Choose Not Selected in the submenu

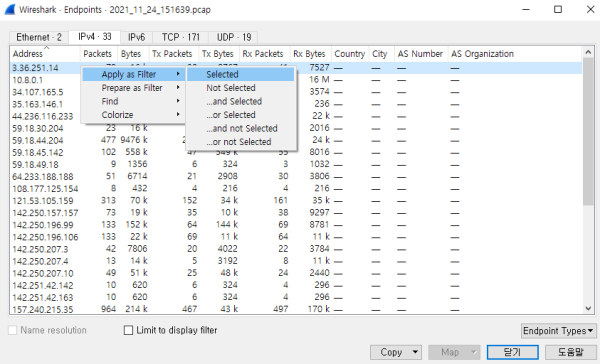(241, 88)
